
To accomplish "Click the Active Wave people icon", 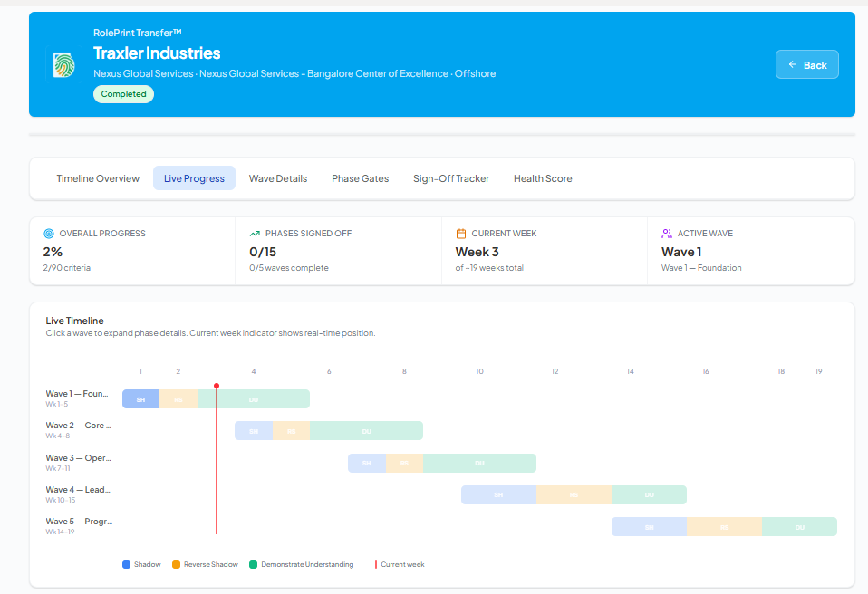I will coord(667,234).
